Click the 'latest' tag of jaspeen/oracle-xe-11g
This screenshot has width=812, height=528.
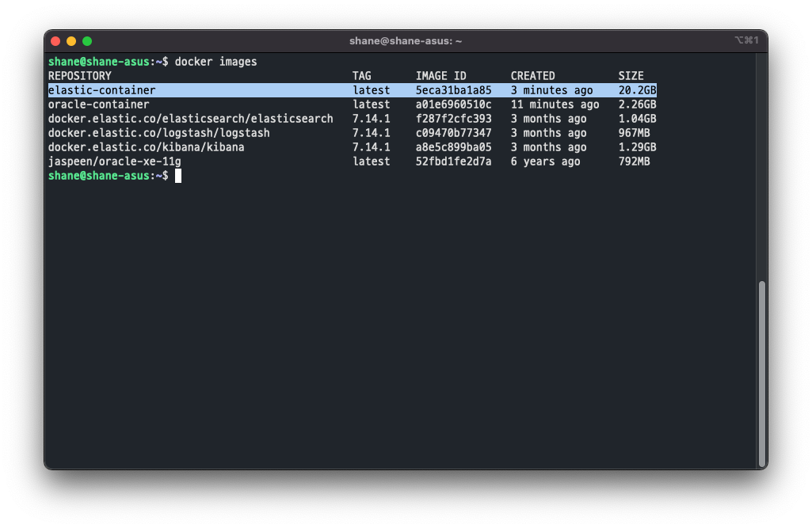372,161
